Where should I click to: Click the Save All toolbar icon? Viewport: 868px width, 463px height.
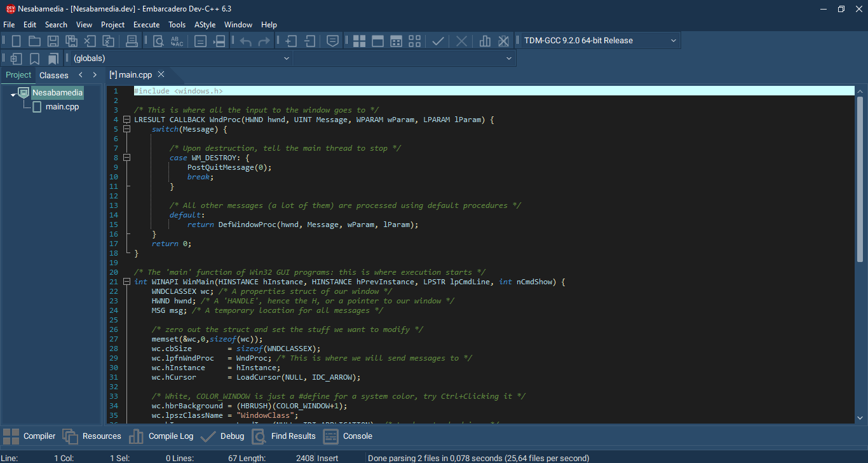tap(72, 41)
